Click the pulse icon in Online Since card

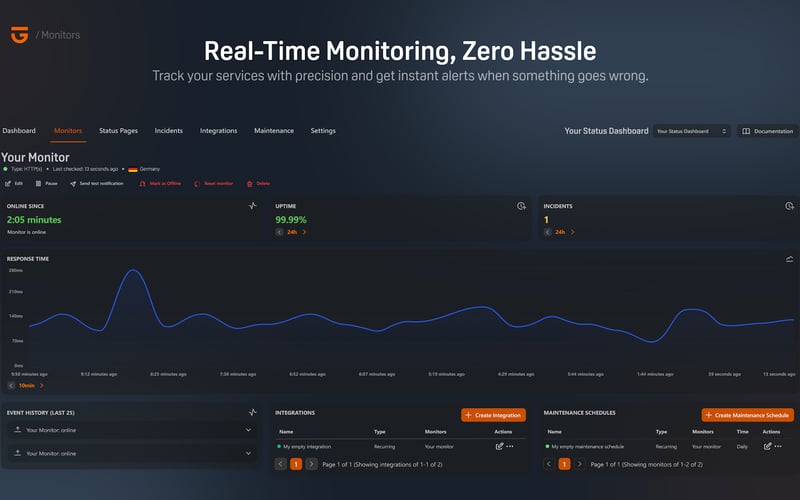tap(253, 206)
